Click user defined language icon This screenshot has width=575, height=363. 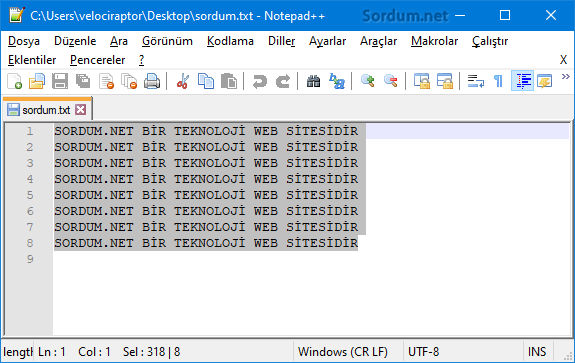[x=545, y=81]
